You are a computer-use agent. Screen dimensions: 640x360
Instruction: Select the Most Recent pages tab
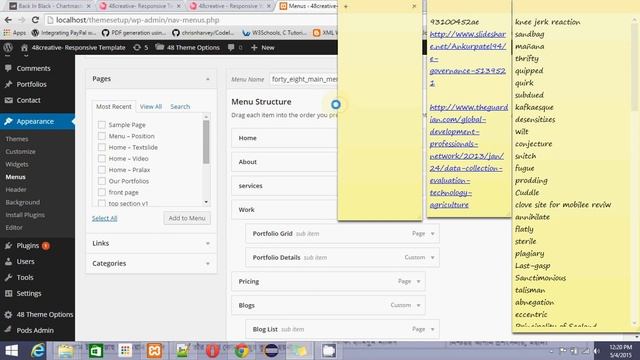click(113, 106)
